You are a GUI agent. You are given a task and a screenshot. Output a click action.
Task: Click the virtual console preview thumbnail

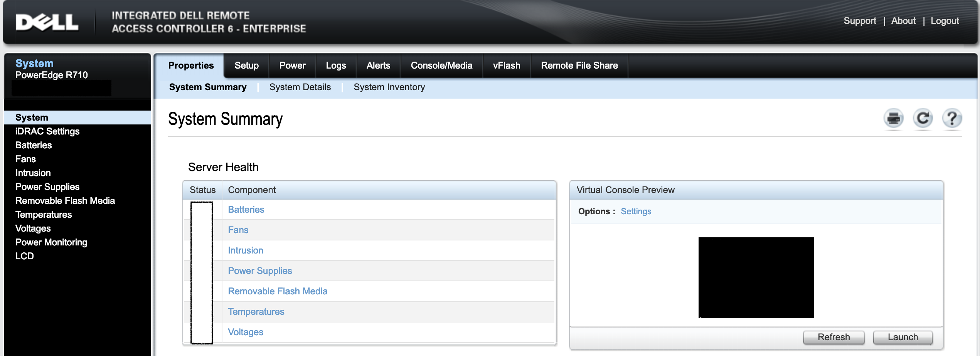756,278
